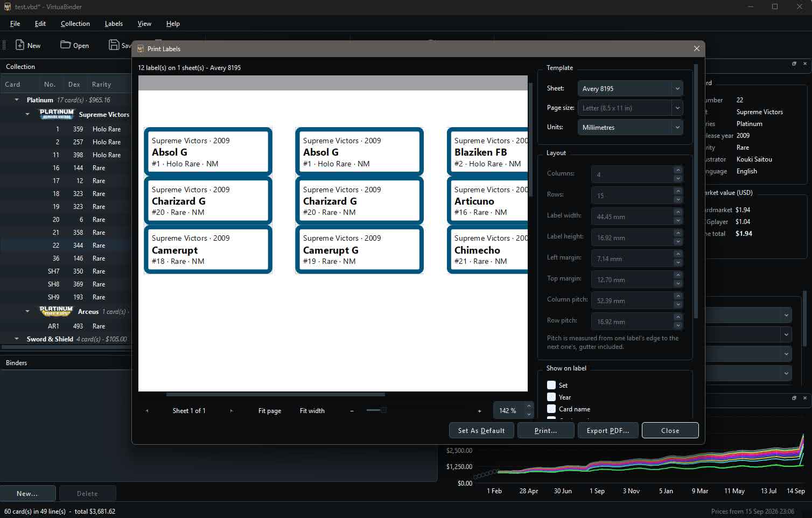Increase zoom percent with up stepper
Image resolution: width=812 pixels, height=518 pixels.
[x=529, y=406]
